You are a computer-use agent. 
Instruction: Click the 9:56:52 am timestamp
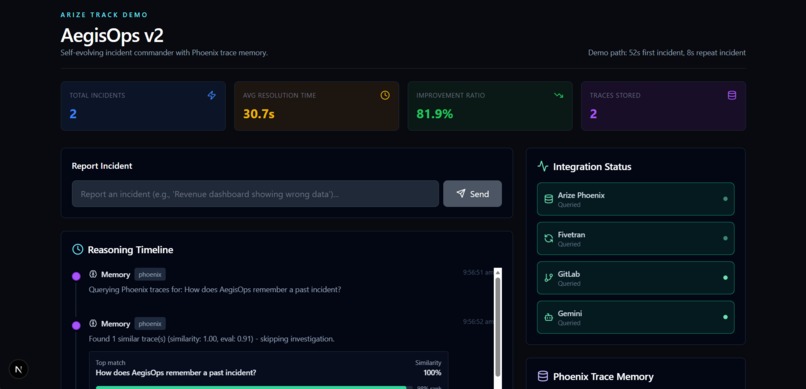478,322
